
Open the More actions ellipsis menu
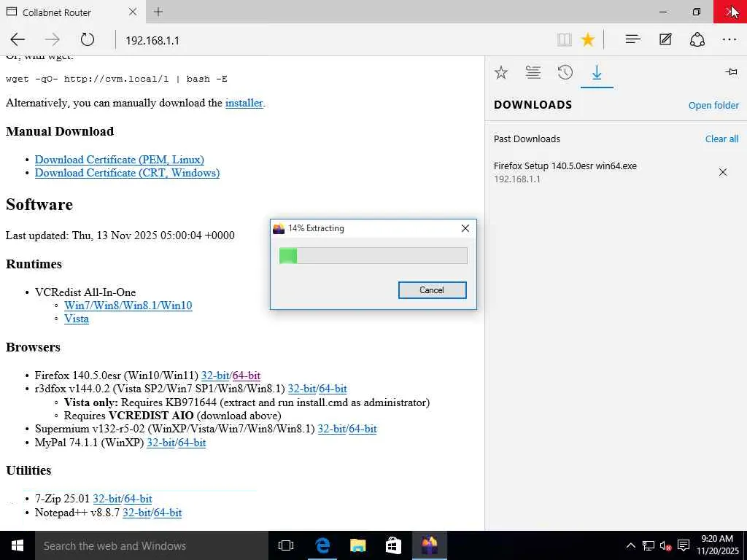pos(729,39)
